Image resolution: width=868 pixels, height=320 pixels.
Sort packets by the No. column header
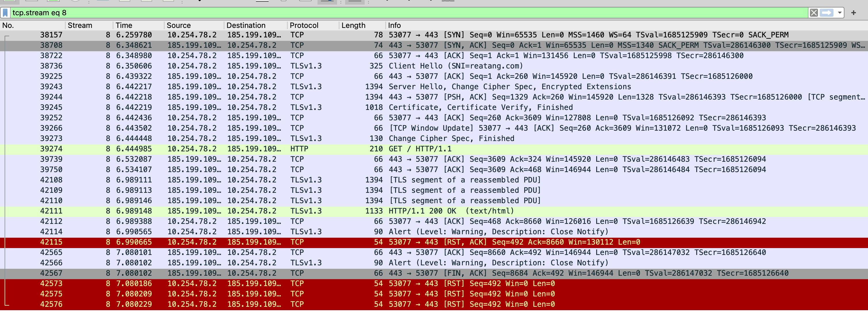[x=33, y=25]
